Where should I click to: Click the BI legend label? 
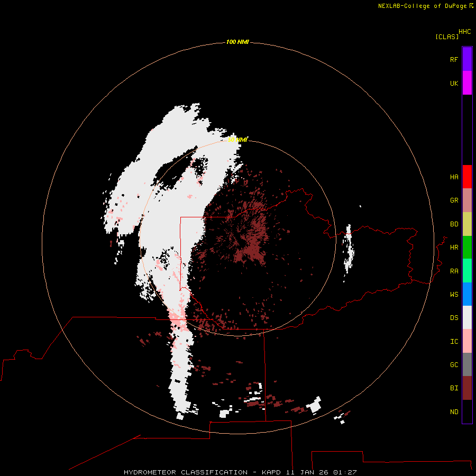pyautogui.click(x=454, y=388)
